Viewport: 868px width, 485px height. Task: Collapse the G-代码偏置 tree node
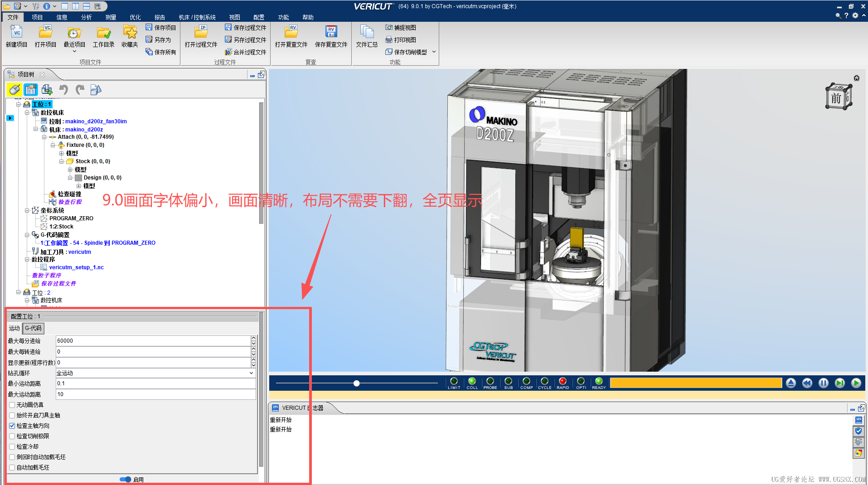[x=27, y=235]
